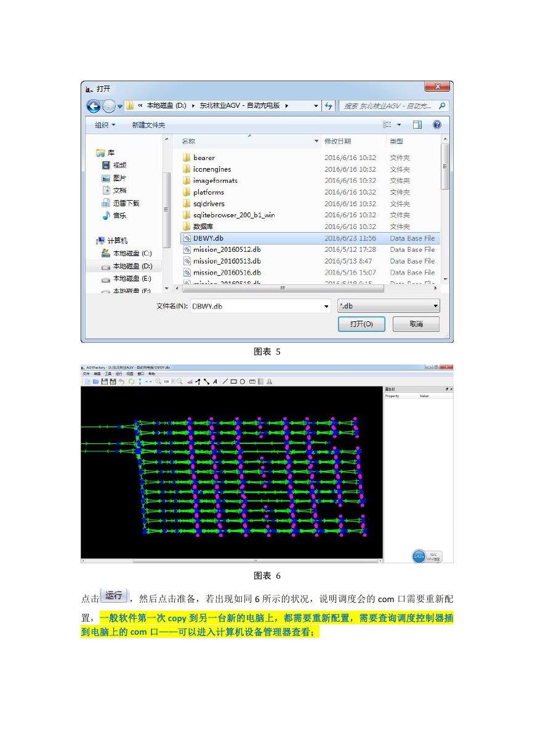Expand the address bar path dropdown

[x=316, y=106]
